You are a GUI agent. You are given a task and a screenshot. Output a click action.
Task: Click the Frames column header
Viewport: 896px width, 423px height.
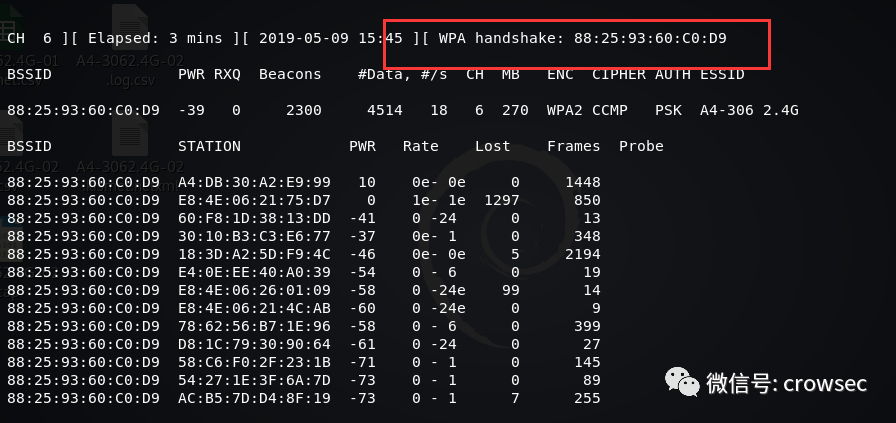574,146
